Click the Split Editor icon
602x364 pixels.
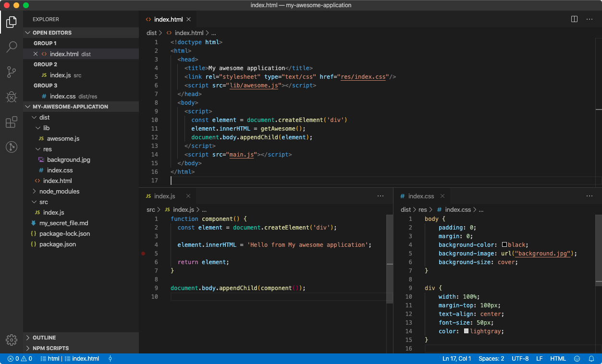click(x=574, y=19)
